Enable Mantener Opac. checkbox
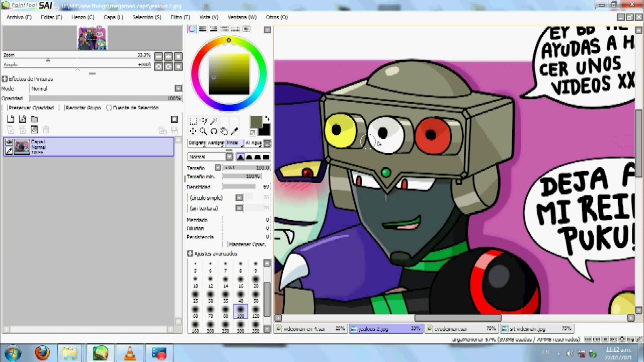The height and width of the screenshot is (362, 644). coord(225,244)
